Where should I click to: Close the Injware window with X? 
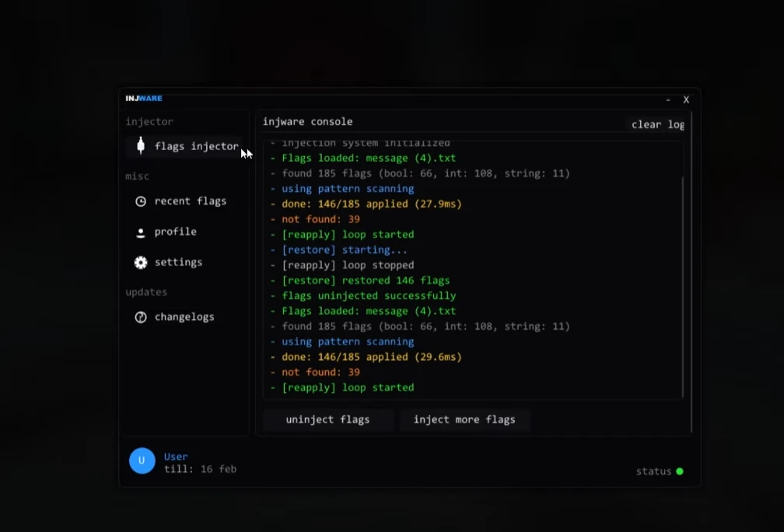[687, 100]
